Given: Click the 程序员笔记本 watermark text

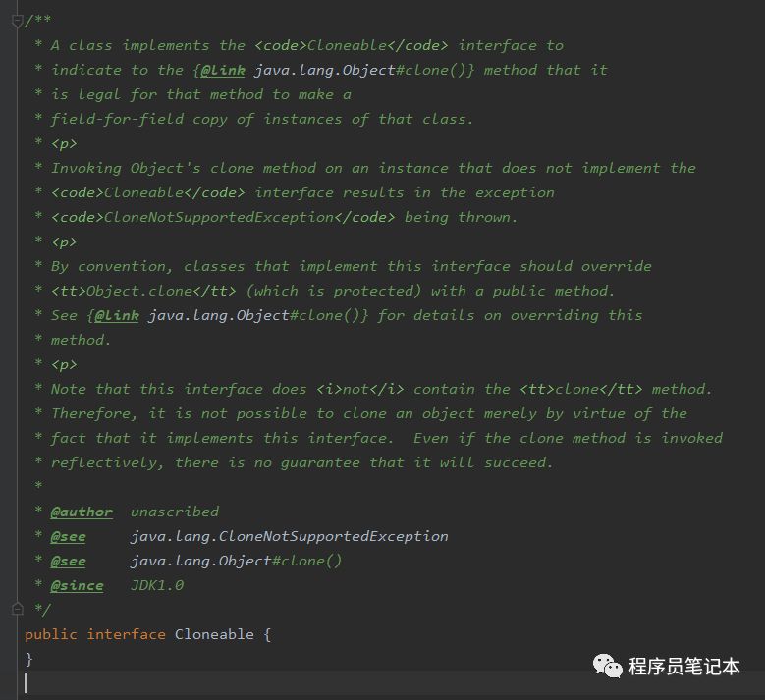Looking at the screenshot, I should [x=683, y=667].
